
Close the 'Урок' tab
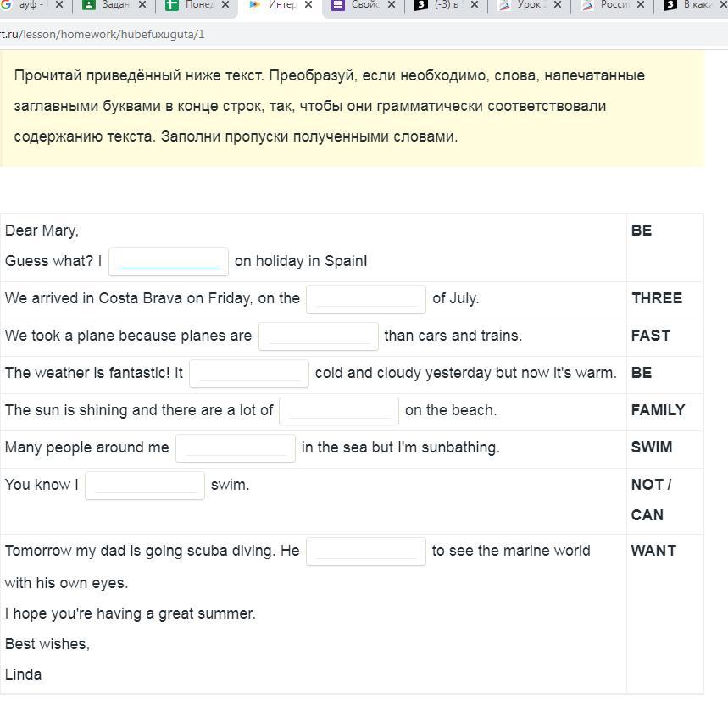point(558,5)
